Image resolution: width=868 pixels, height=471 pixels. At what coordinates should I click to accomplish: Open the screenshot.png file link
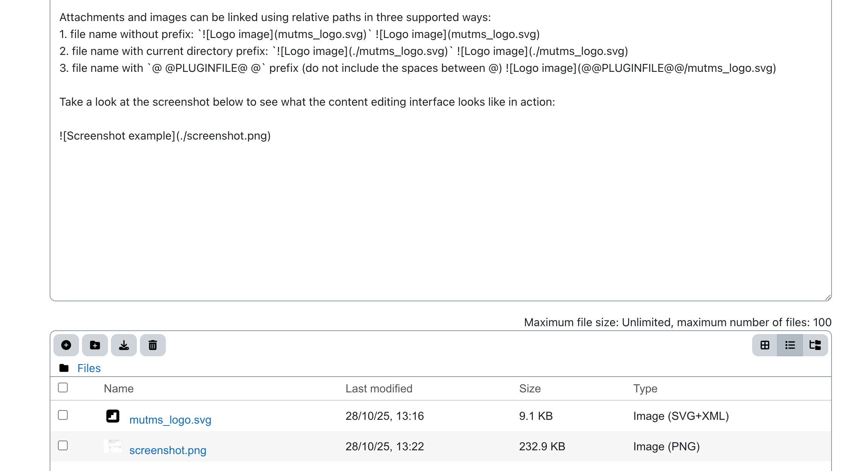168,450
